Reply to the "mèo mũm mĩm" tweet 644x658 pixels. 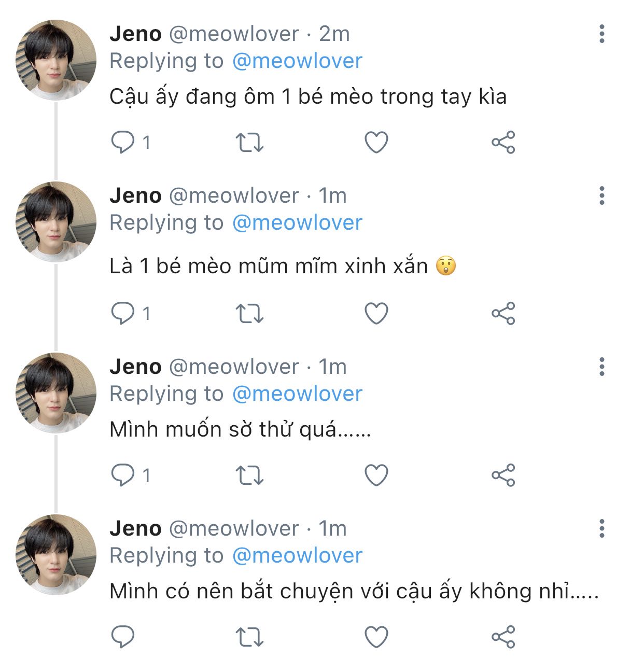123,313
